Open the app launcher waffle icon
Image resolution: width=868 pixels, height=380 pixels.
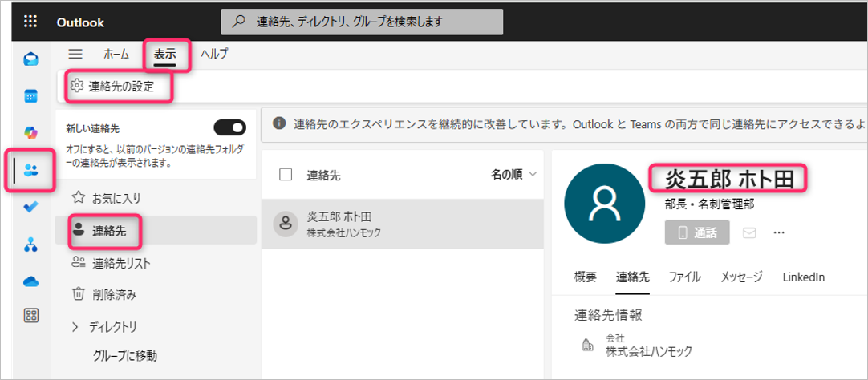[30, 22]
